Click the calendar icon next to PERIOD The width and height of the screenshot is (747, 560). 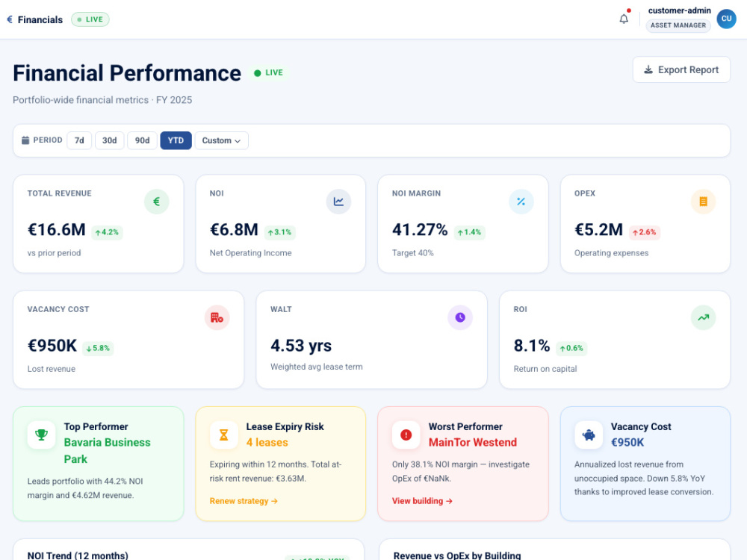click(25, 140)
